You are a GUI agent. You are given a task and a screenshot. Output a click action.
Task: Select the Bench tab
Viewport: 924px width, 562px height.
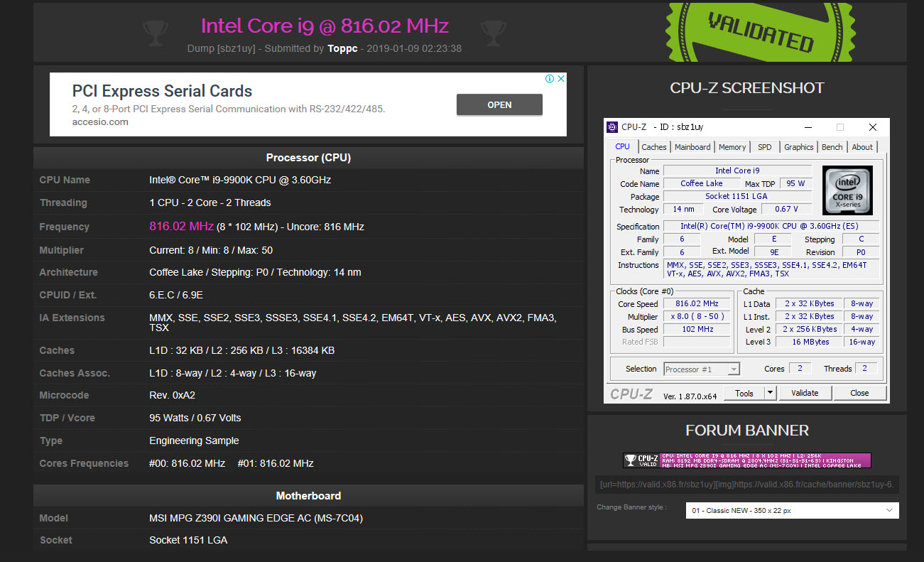832,147
